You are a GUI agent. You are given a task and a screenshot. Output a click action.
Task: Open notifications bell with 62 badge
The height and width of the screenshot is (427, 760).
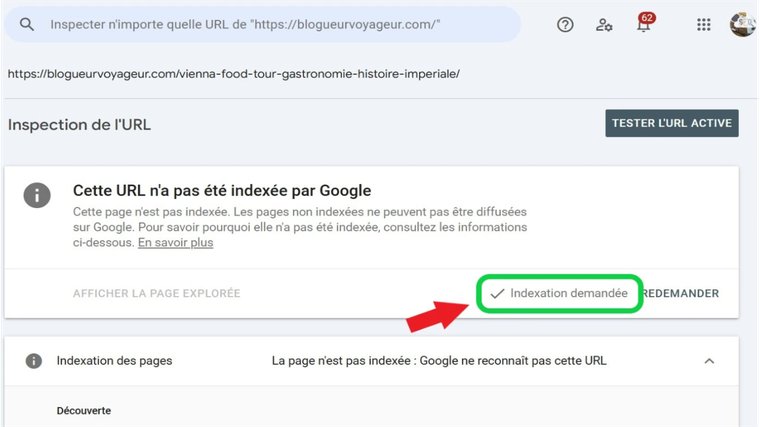644,23
